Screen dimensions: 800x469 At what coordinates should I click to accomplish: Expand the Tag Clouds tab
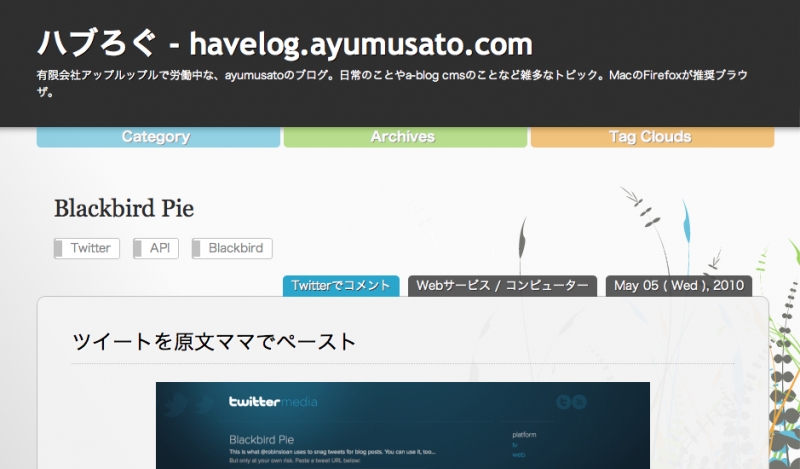click(650, 137)
